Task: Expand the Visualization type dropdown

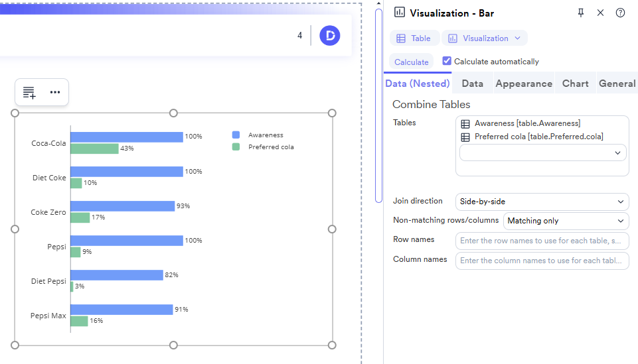Action: (485, 38)
